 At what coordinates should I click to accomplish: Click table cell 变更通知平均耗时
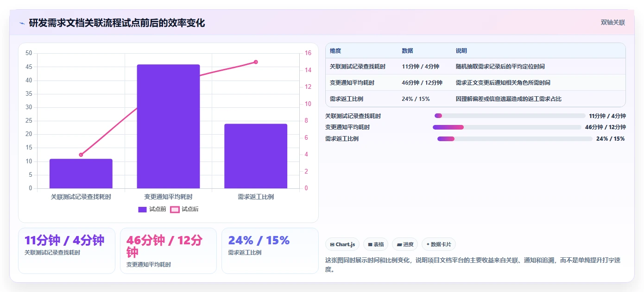tap(352, 83)
